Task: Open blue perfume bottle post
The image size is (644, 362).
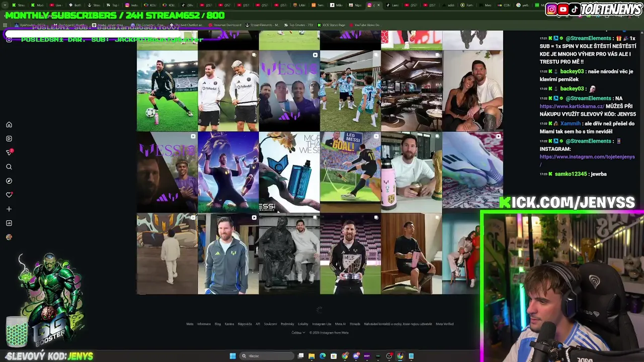Action: pos(289,172)
